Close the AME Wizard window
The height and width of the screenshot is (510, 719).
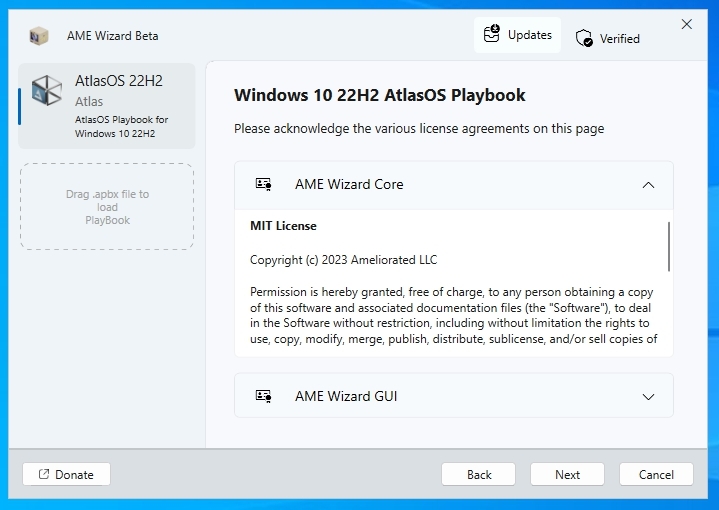pos(686,24)
